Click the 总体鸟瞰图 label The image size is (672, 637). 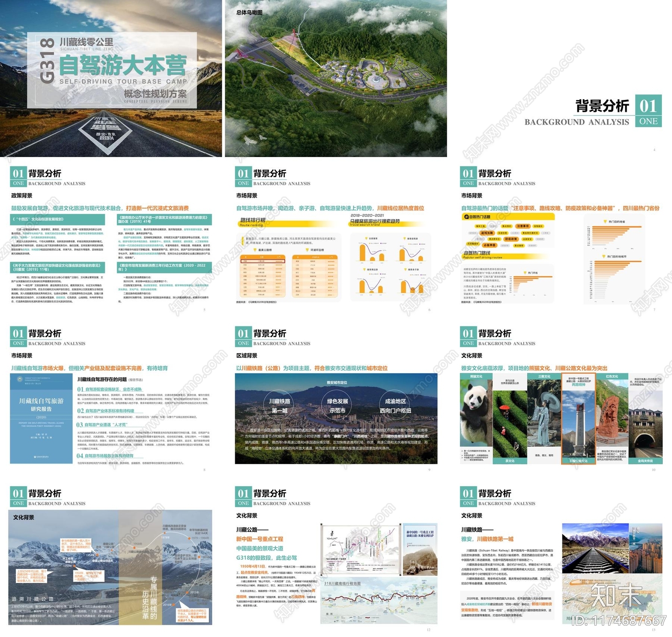click(x=249, y=13)
